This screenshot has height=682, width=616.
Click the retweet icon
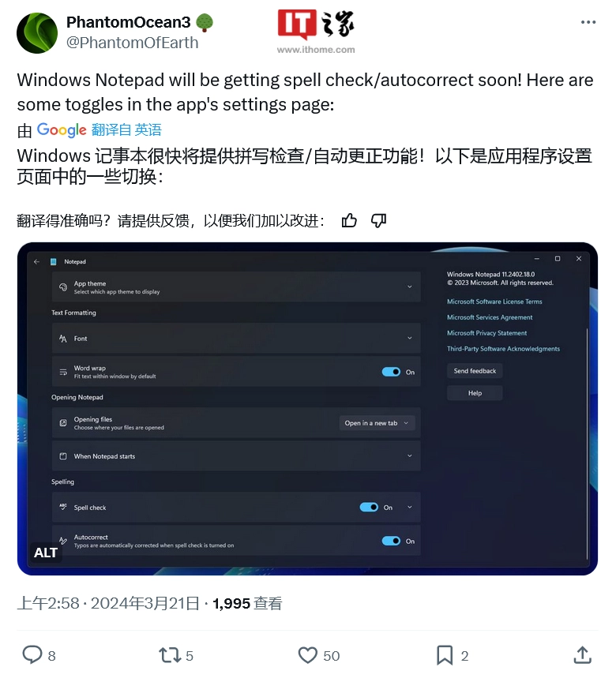point(170,655)
